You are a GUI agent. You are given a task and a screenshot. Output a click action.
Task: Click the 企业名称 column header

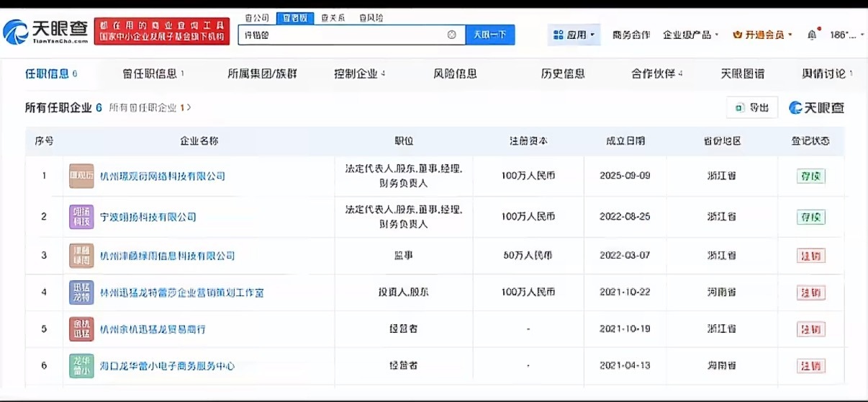tap(199, 141)
